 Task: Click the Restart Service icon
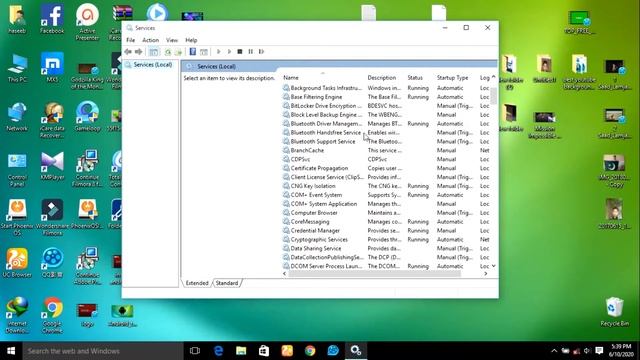(261, 52)
